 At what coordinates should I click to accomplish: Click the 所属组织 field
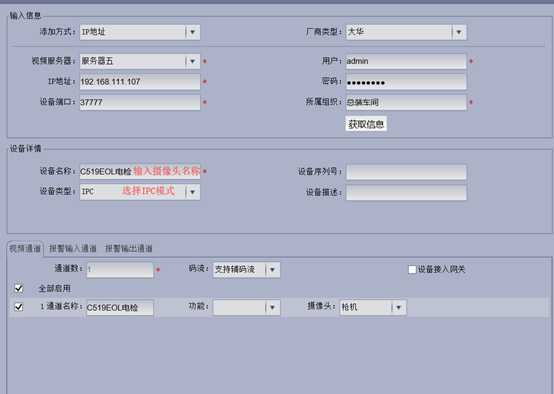point(406,102)
